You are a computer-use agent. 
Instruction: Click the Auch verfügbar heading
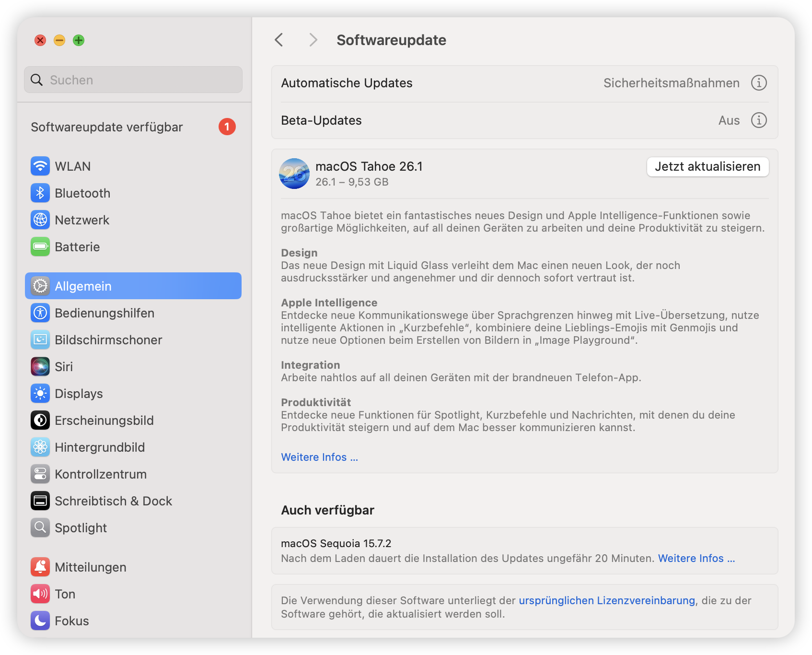pyautogui.click(x=327, y=510)
